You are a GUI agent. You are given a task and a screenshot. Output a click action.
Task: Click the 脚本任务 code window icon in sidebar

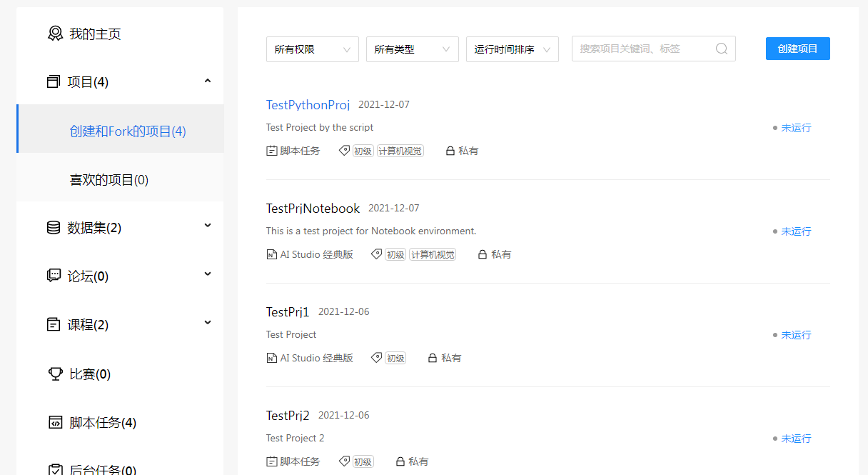[x=56, y=422]
